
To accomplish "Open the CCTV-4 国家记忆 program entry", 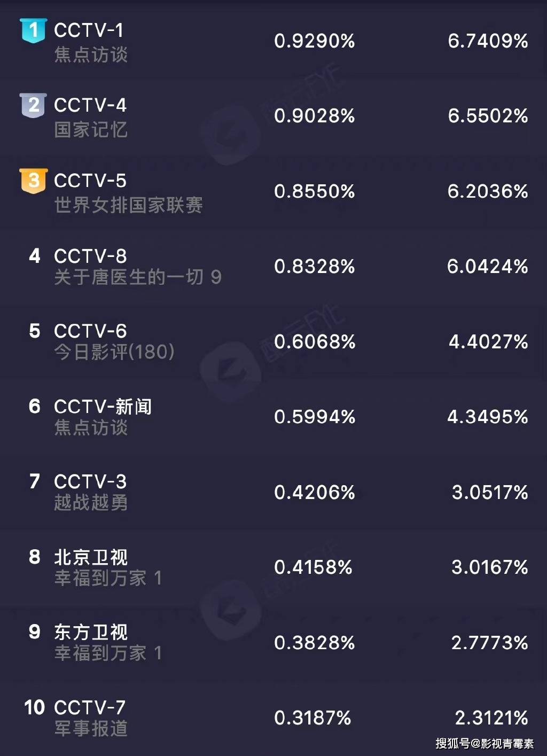I will 91,129.
